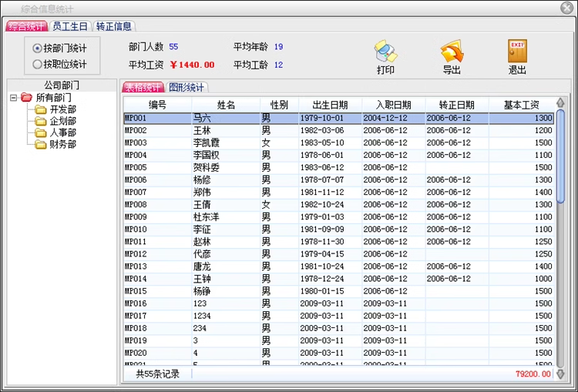
Task: Select the 开发部 department label
Action: (63, 109)
